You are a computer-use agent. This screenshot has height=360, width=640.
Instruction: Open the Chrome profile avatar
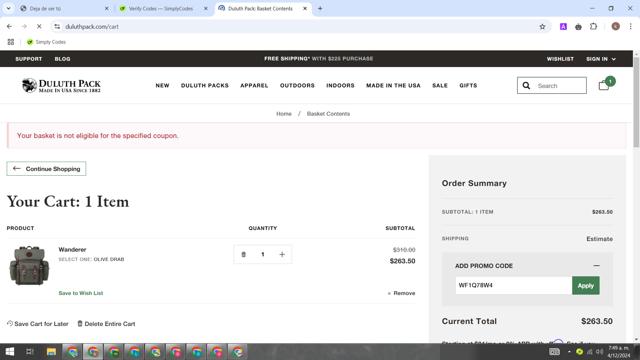616,27
